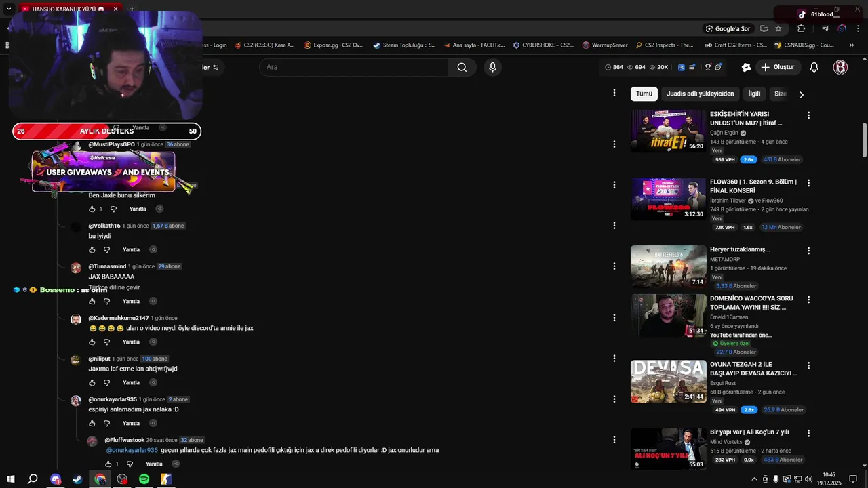This screenshot has height=488, width=868.
Task: Open the Chrome media control icon
Action: pyautogui.click(x=825, y=28)
